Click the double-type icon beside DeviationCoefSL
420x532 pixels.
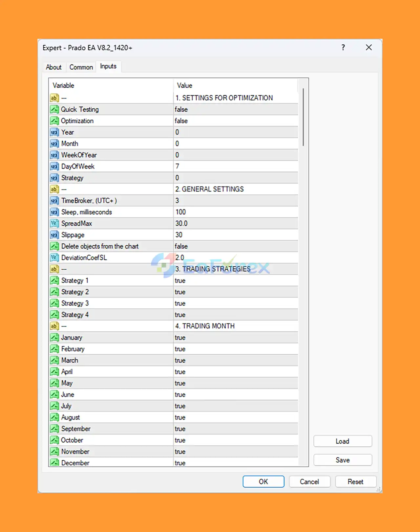coord(54,257)
